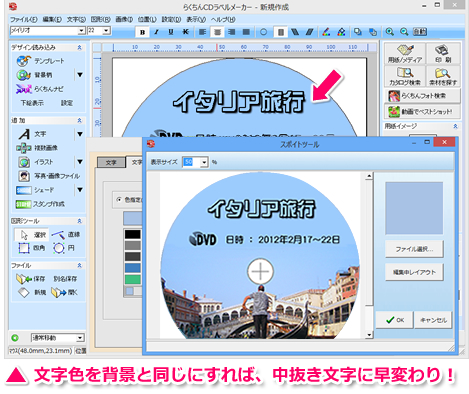Click the fill color bucket icon

click(341, 32)
